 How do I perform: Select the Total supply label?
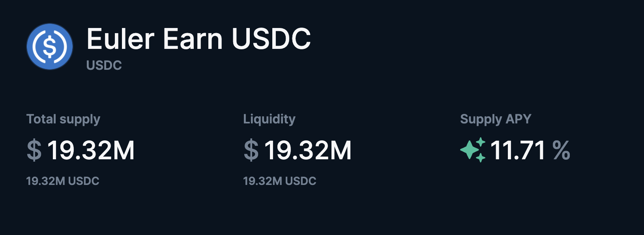click(x=63, y=119)
